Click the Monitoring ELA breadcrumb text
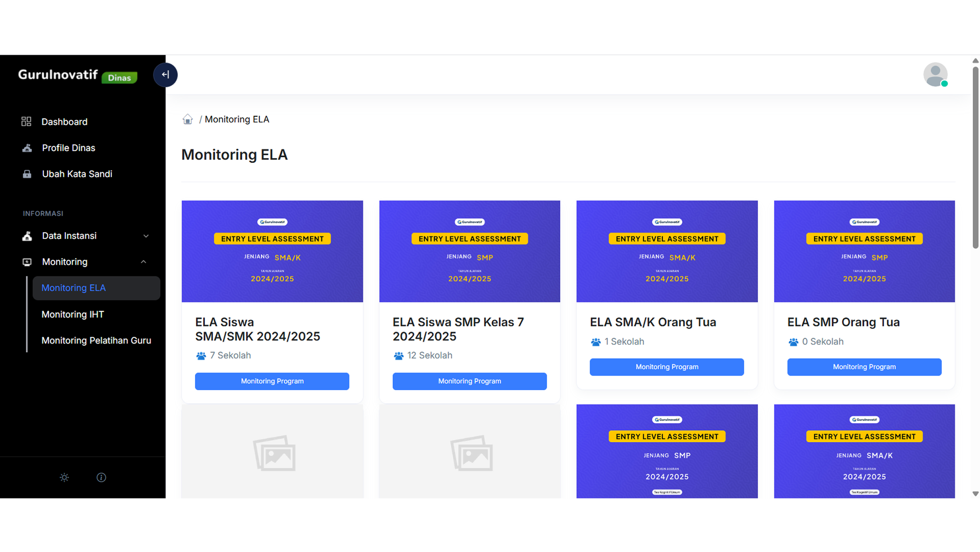The image size is (980, 552). (237, 119)
